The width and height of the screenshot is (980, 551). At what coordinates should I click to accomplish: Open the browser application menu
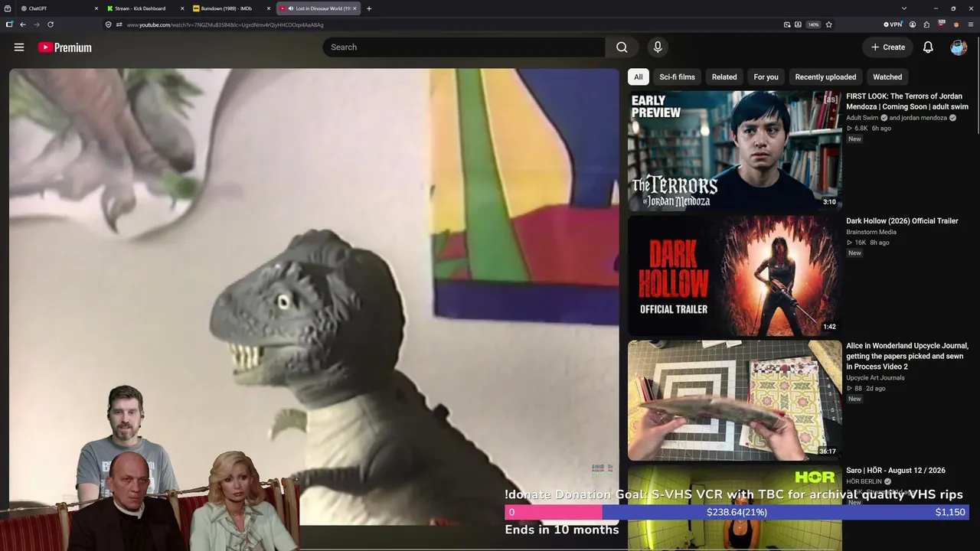click(x=971, y=24)
